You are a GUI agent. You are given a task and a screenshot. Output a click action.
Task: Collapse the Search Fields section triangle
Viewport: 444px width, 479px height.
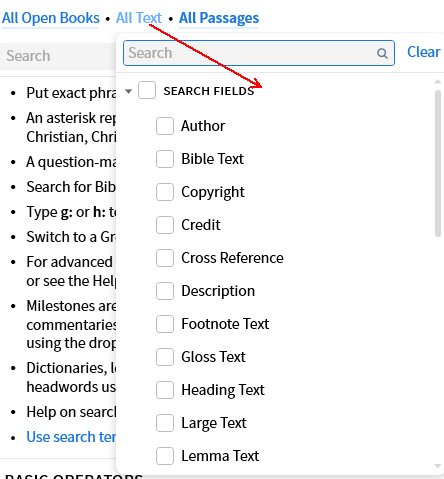pyautogui.click(x=128, y=91)
